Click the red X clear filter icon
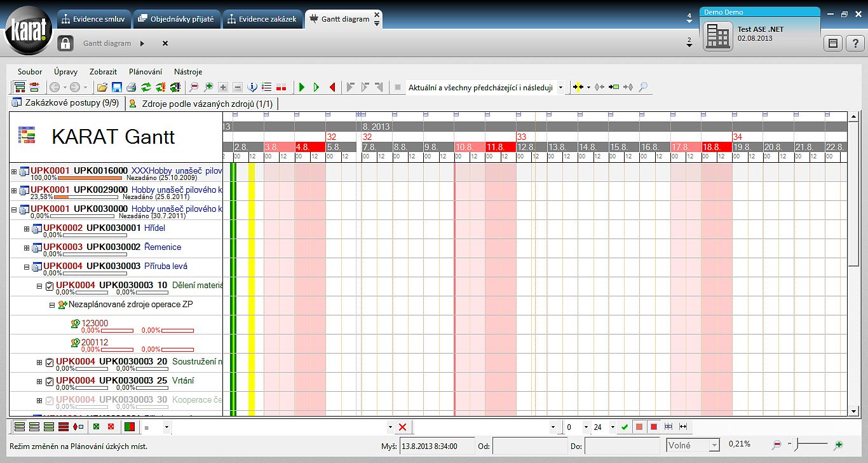The image size is (868, 463). [402, 427]
